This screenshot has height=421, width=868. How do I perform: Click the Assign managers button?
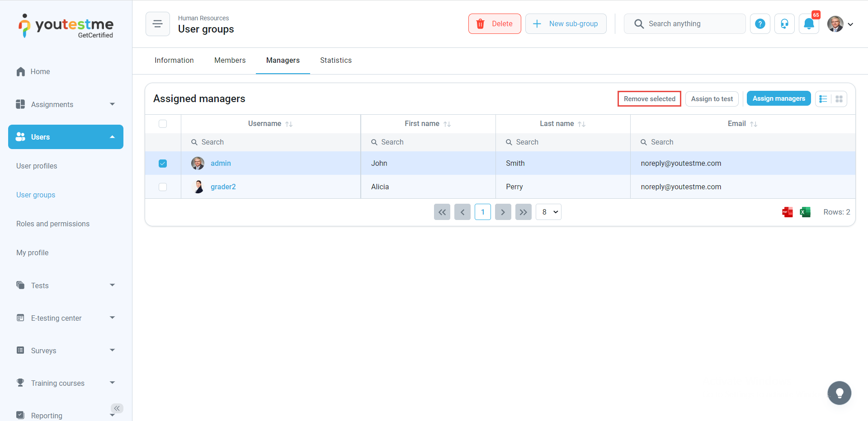(x=778, y=99)
